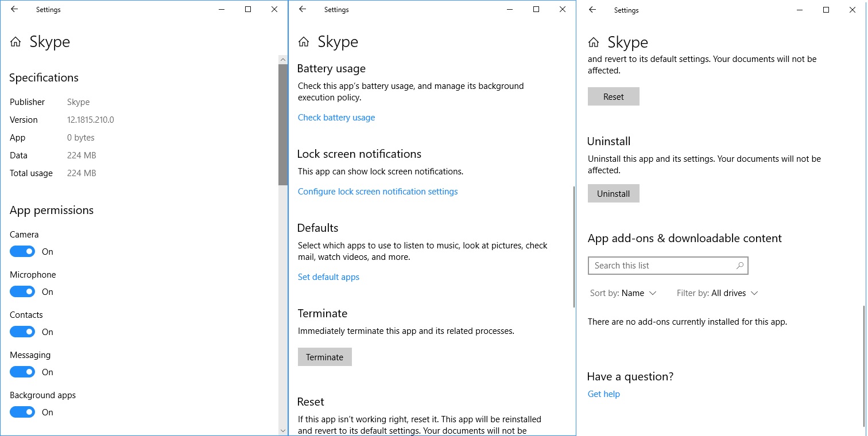Click the Total usage label
The height and width of the screenshot is (436, 868).
click(31, 173)
